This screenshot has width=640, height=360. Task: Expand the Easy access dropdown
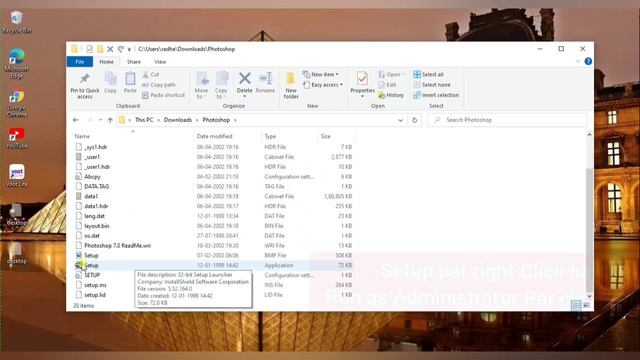click(x=323, y=85)
